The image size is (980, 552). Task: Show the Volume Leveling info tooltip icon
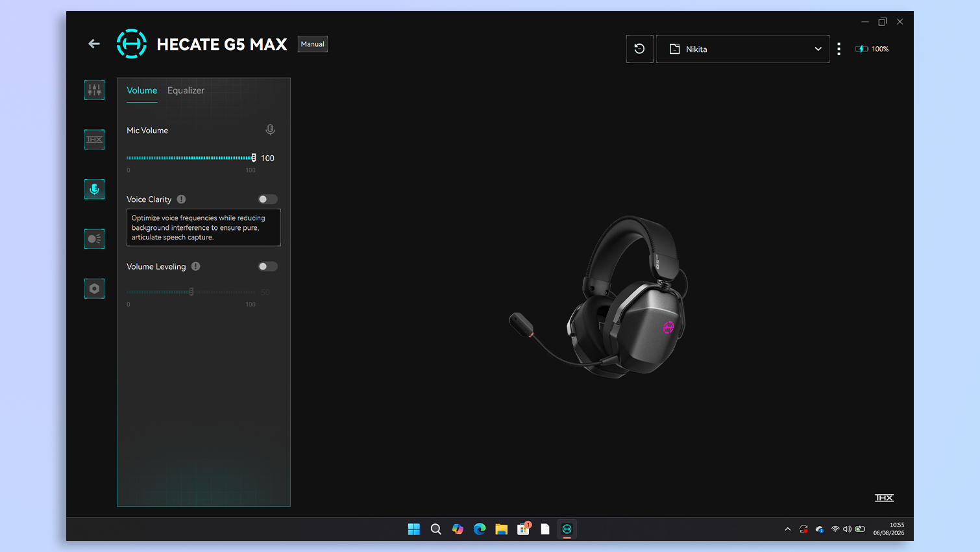point(195,266)
